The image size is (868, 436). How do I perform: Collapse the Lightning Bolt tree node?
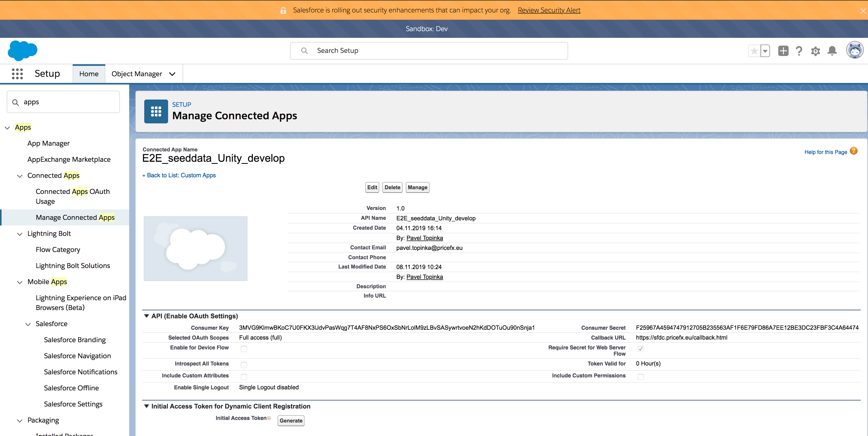click(20, 234)
